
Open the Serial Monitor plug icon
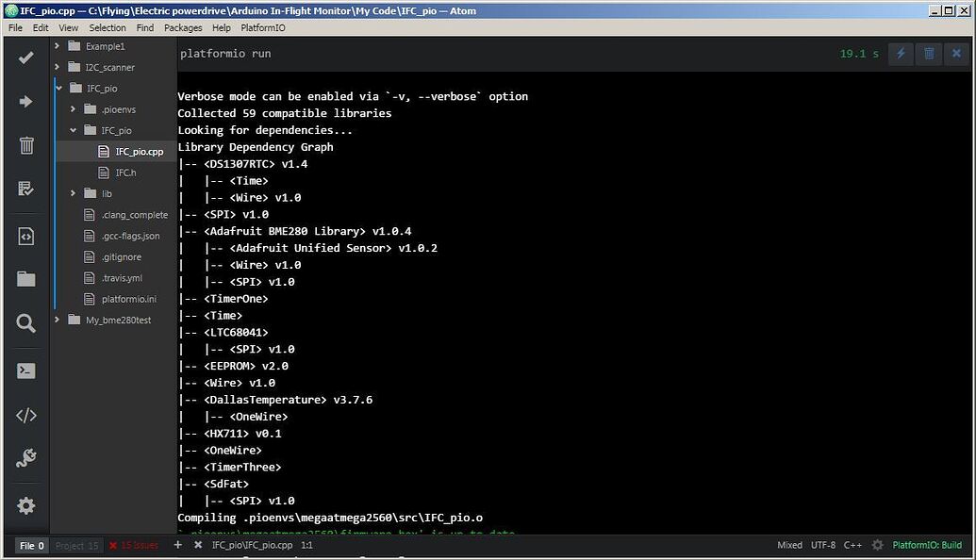pyautogui.click(x=26, y=459)
